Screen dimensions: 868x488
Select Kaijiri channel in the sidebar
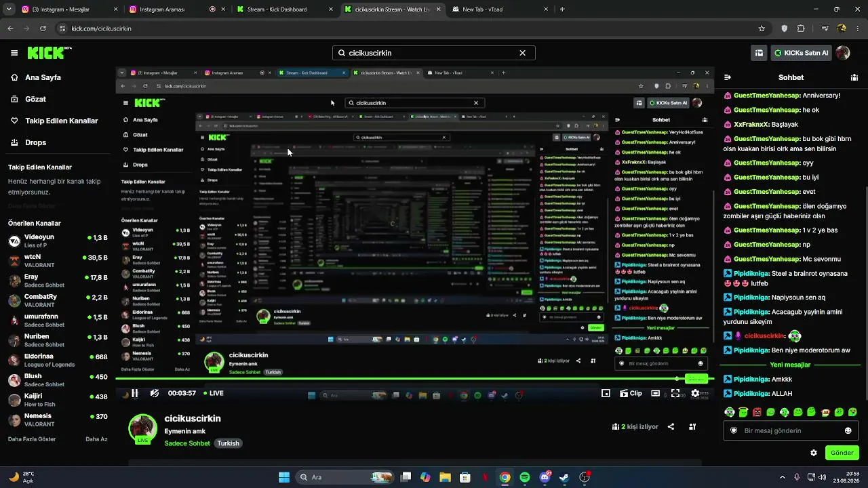click(x=58, y=400)
